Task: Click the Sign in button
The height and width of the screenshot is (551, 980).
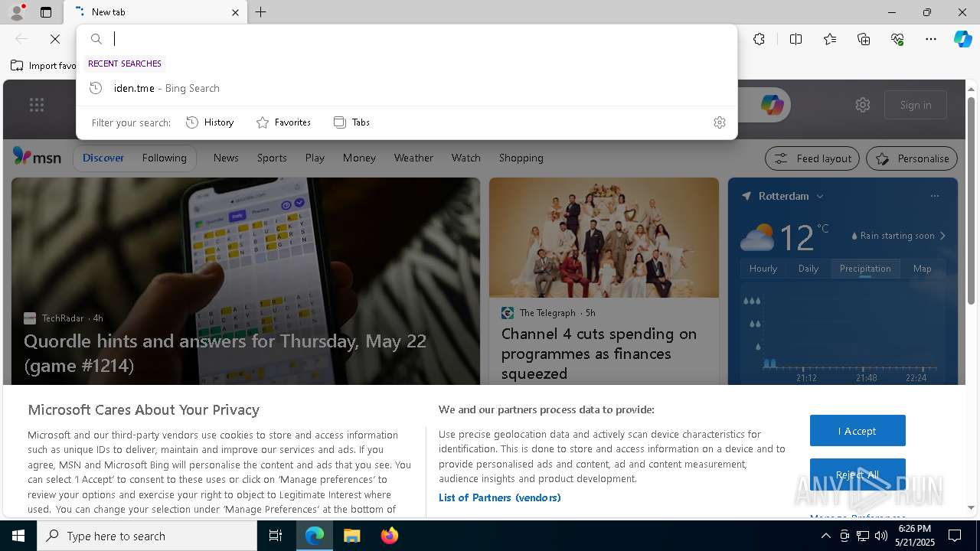Action: click(x=916, y=105)
